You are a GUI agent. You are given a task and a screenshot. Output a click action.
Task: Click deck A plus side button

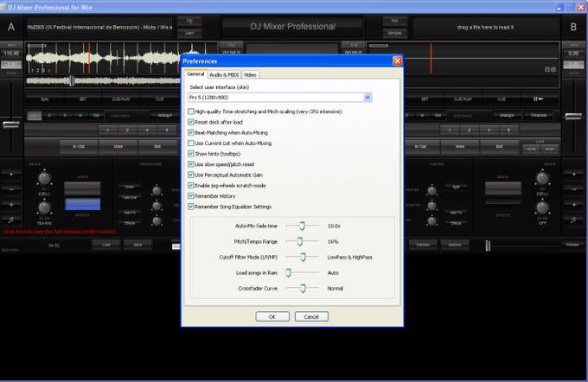click(11, 205)
